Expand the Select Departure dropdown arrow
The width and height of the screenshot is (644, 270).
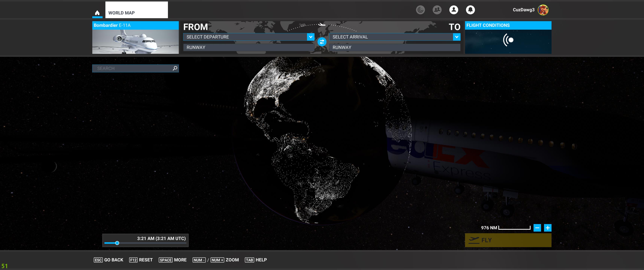click(x=311, y=37)
